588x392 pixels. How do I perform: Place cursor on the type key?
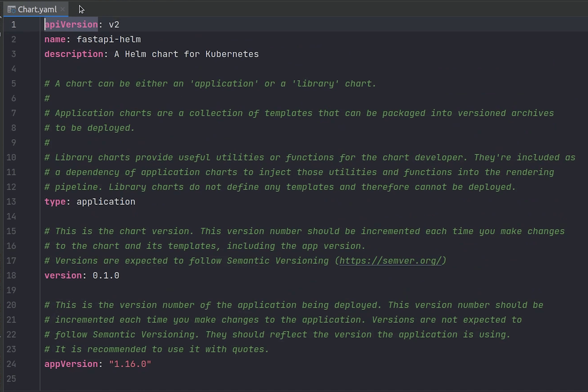[x=55, y=201]
